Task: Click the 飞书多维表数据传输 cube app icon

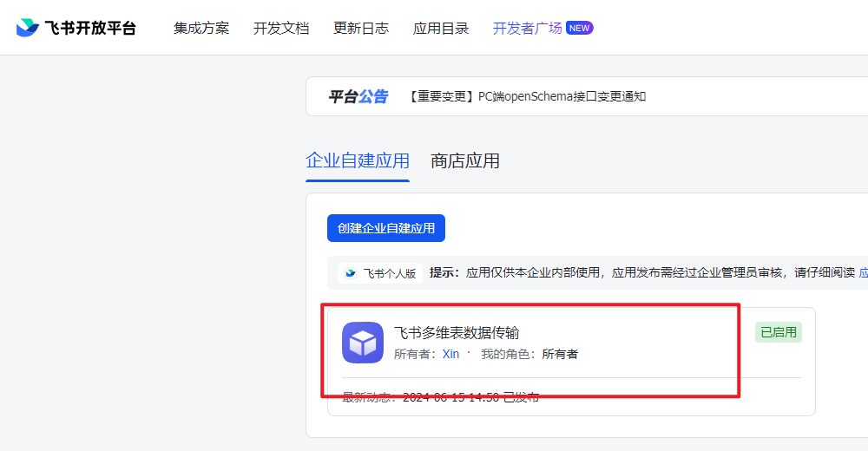Action: click(363, 343)
